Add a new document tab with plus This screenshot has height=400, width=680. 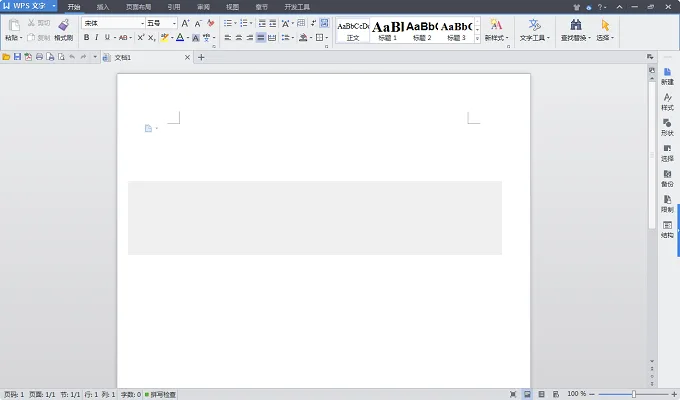tap(201, 57)
